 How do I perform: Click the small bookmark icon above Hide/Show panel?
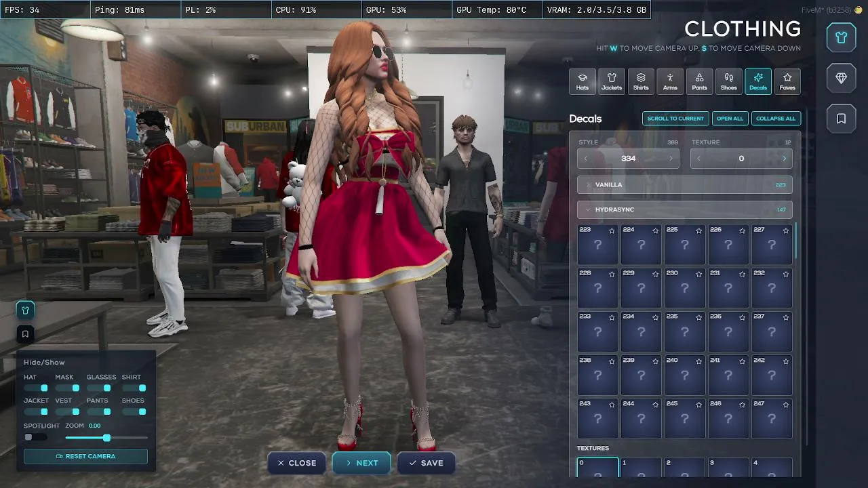[x=25, y=333]
